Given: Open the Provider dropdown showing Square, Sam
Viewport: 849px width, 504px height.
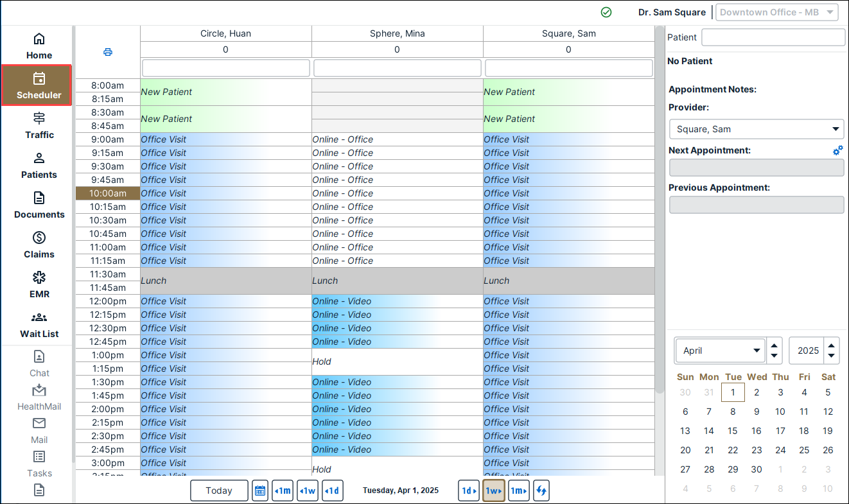Looking at the screenshot, I should [756, 129].
